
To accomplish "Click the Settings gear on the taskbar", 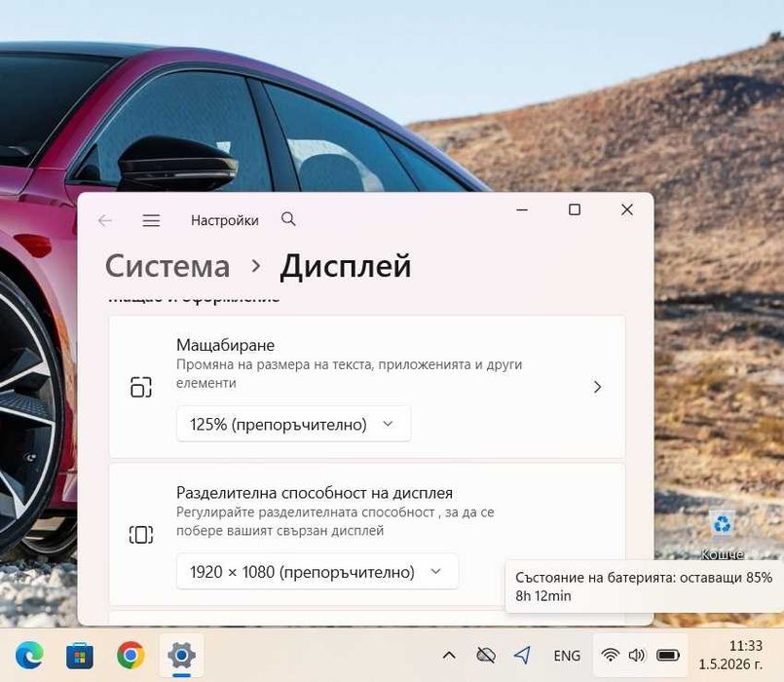I will 181,655.
